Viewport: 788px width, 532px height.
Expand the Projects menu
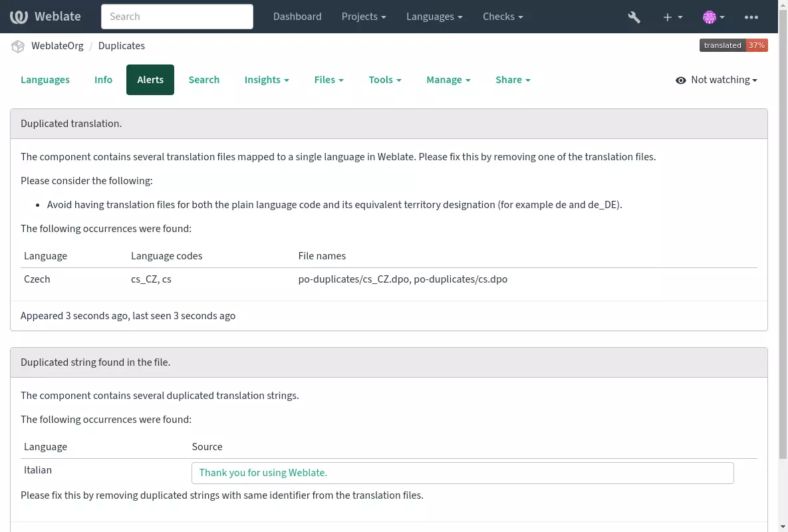tap(364, 17)
